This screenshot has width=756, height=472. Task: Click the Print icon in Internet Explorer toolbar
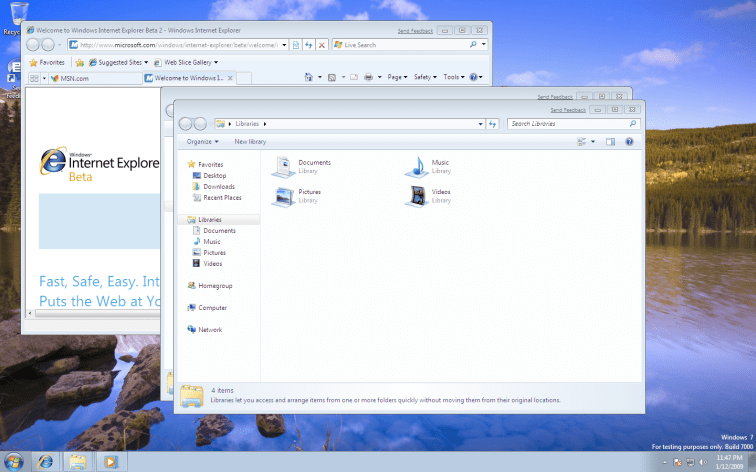point(368,77)
